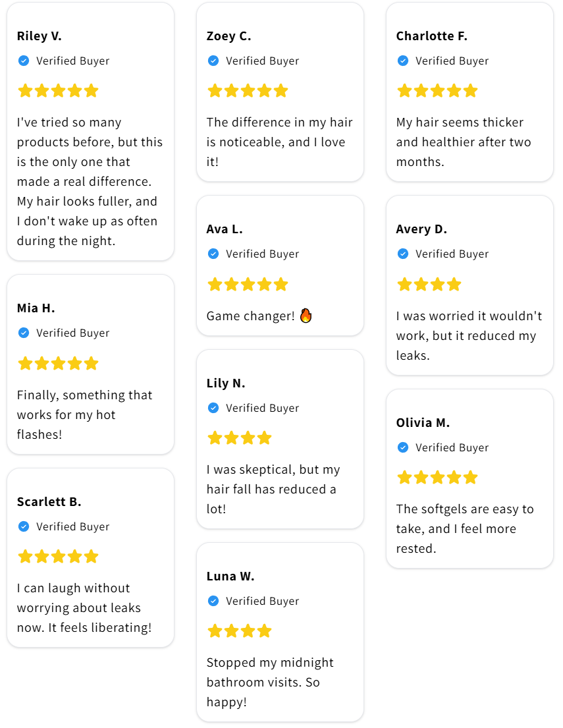Click the reviewer name Olivia M.
The image size is (563, 728).
pyautogui.click(x=423, y=423)
